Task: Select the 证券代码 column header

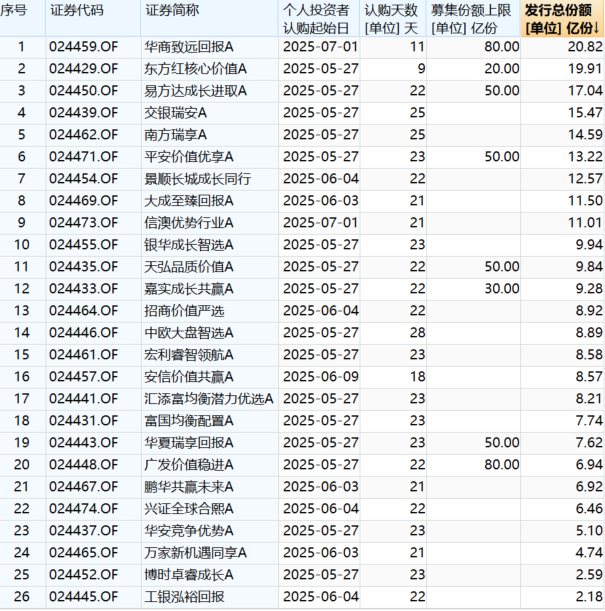Action: (93, 18)
